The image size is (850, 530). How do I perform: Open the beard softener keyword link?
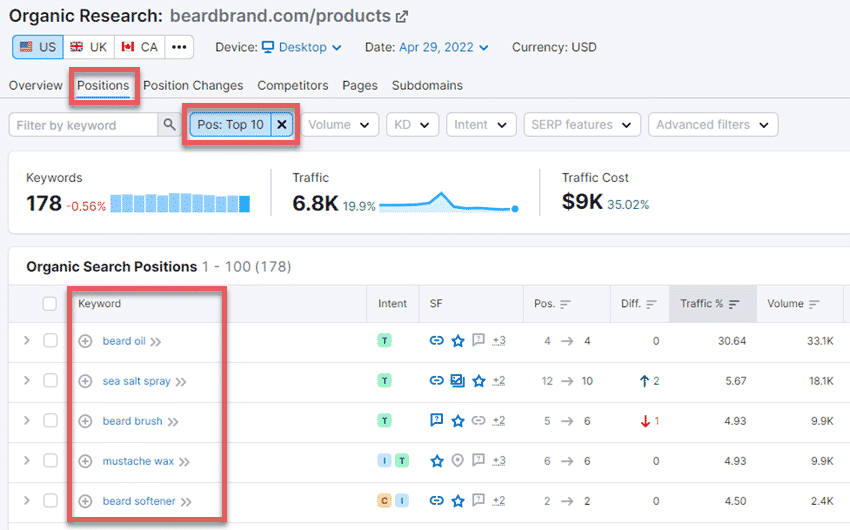click(x=138, y=501)
